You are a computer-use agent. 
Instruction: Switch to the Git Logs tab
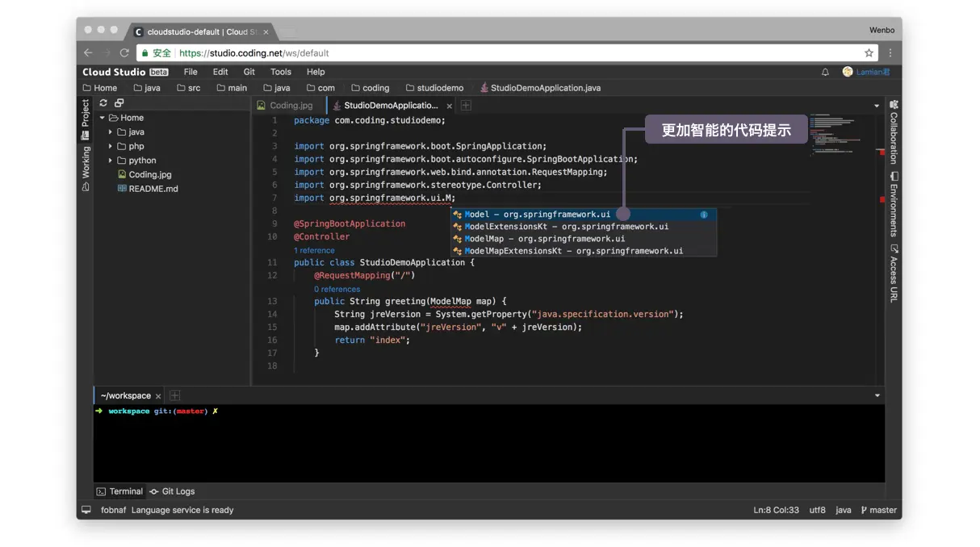pyautogui.click(x=172, y=491)
